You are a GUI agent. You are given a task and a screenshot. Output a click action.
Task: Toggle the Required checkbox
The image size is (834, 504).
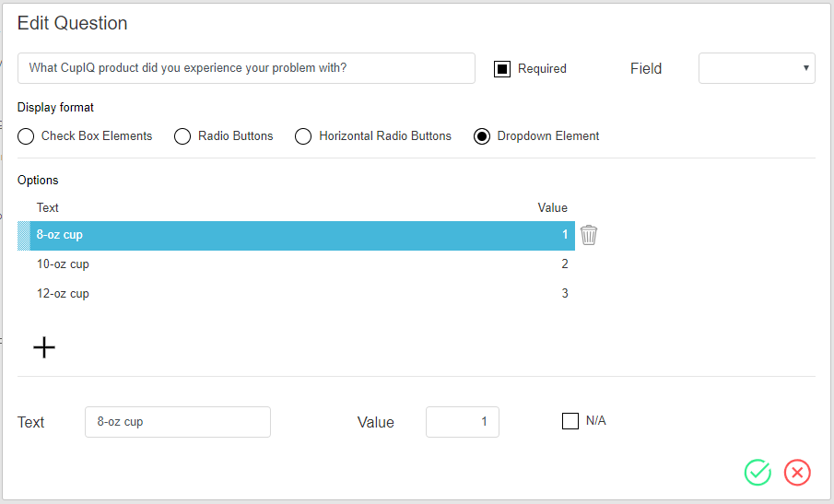[502, 69]
